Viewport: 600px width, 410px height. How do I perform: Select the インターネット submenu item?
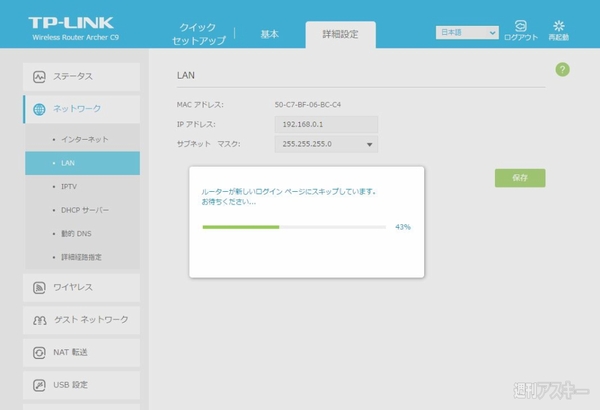[82, 139]
